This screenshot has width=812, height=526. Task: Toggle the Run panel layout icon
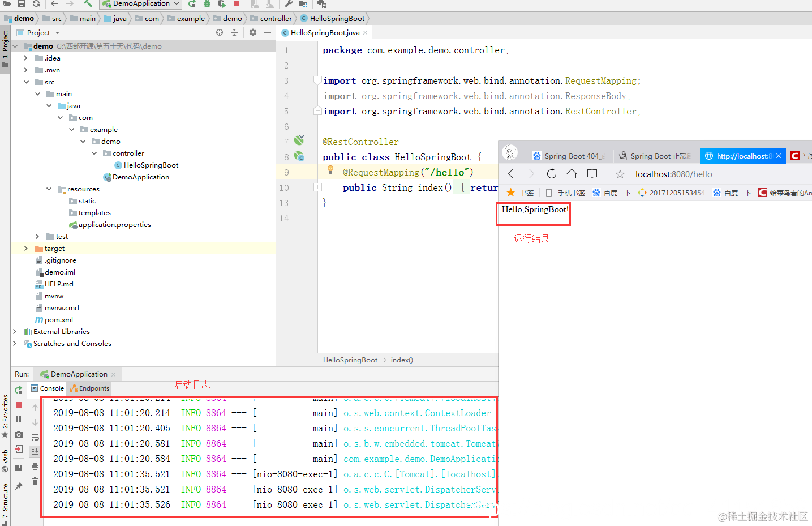point(19,468)
